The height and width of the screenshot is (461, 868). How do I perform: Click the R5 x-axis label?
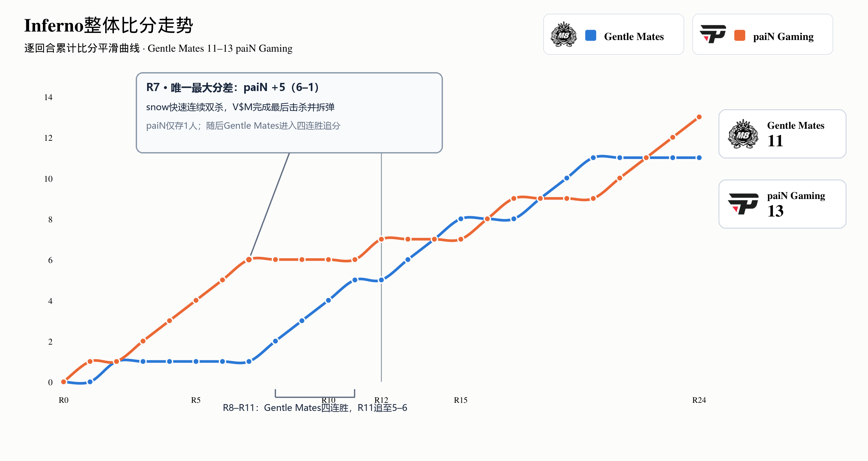[196, 400]
